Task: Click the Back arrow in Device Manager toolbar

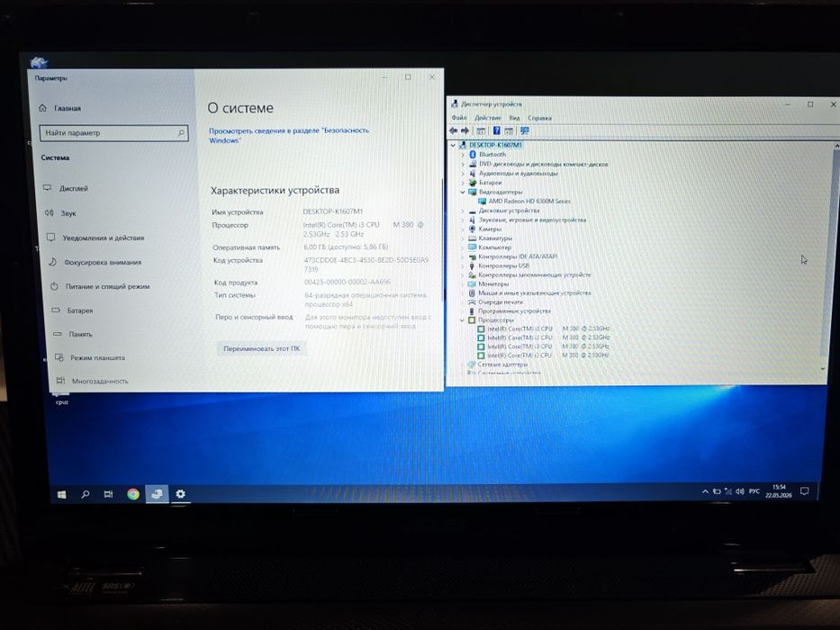Action: [453, 130]
